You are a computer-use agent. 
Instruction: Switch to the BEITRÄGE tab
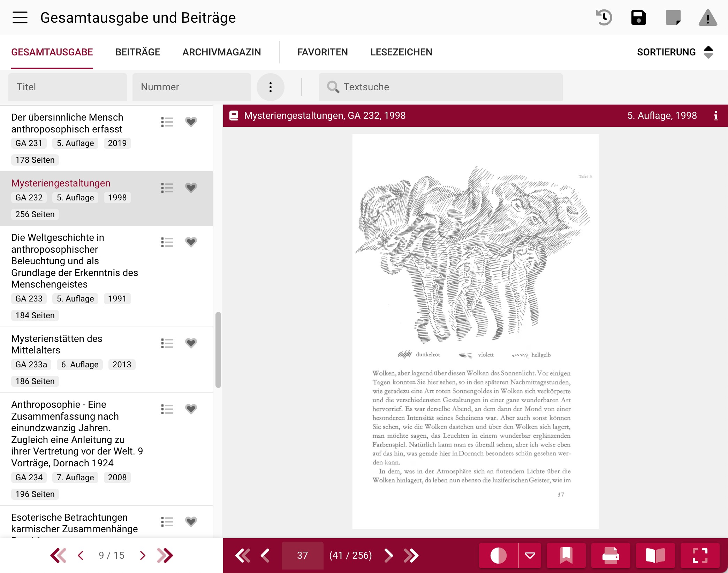click(x=137, y=52)
